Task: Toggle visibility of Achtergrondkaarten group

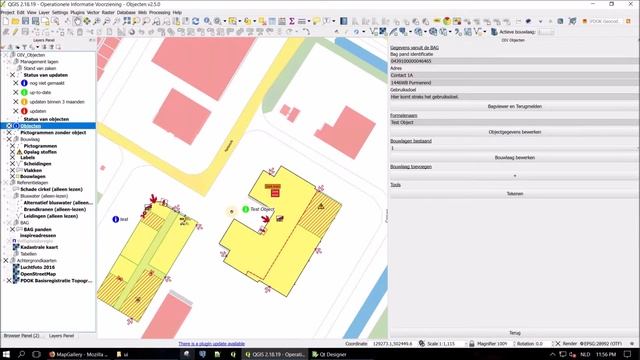Action: [6, 260]
